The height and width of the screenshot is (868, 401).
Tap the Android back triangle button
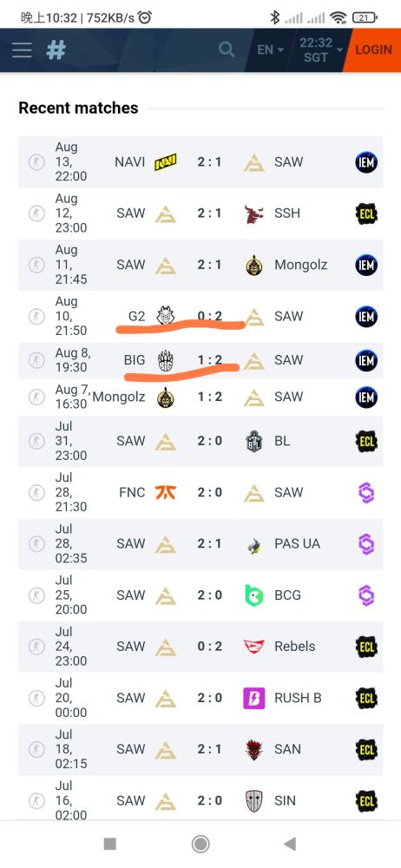click(x=289, y=845)
